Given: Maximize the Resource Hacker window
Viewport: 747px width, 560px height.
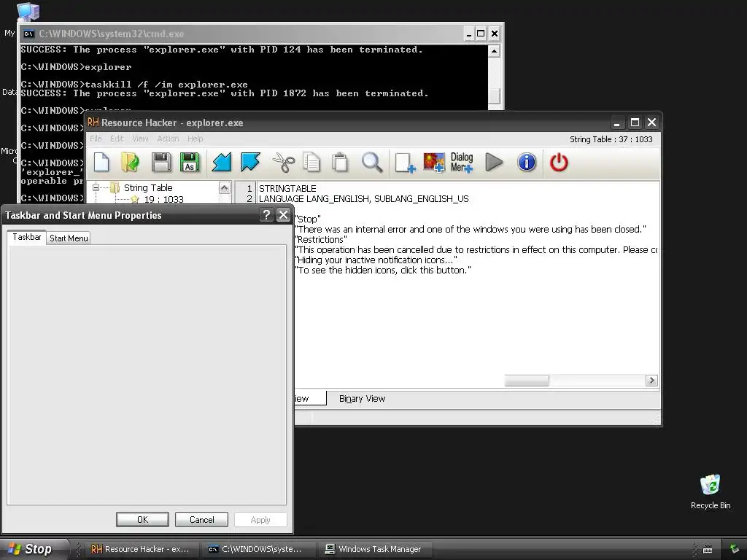Looking at the screenshot, I should (635, 122).
